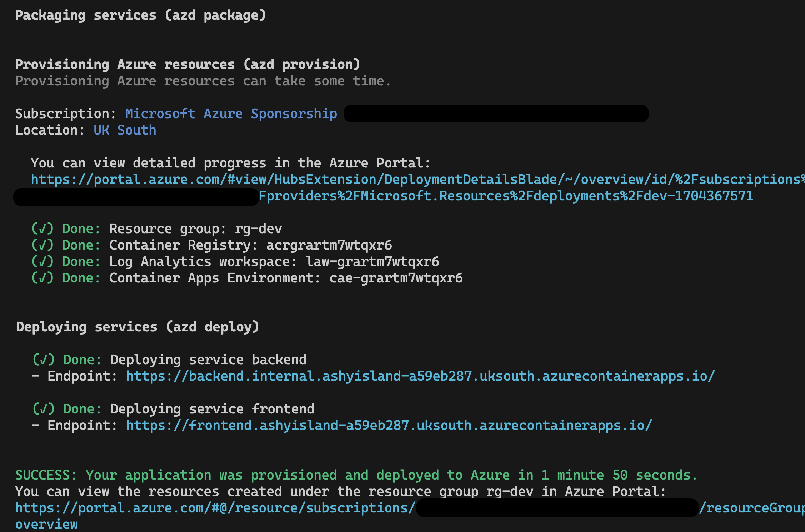Click the checkmark beside Deploying service frontend
This screenshot has width=805, height=532.
click(x=44, y=409)
